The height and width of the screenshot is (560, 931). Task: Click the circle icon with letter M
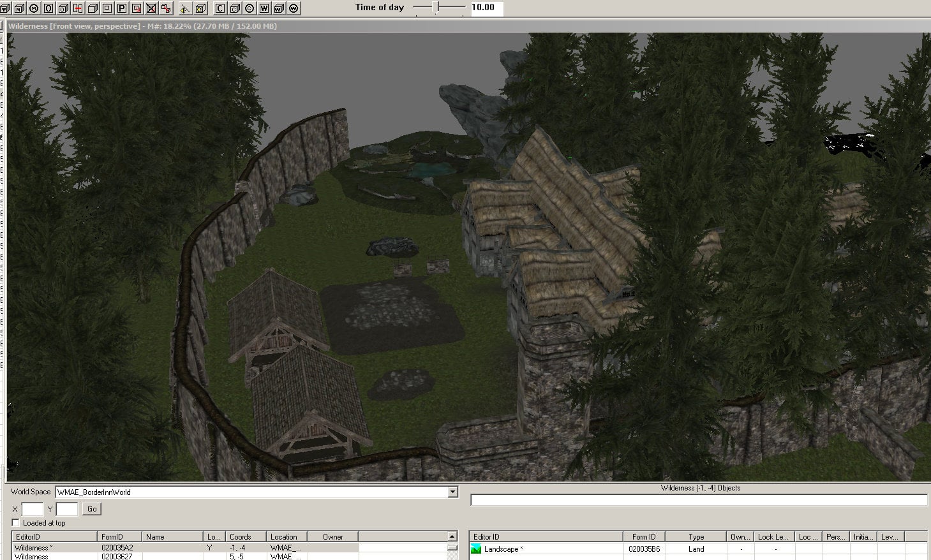coord(33,8)
